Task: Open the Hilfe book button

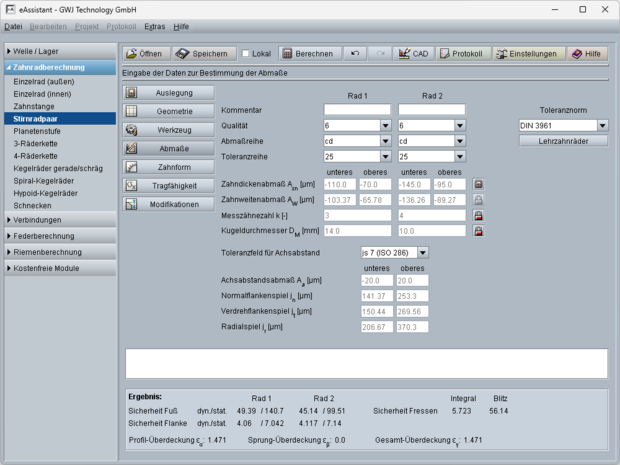Action: [x=586, y=53]
